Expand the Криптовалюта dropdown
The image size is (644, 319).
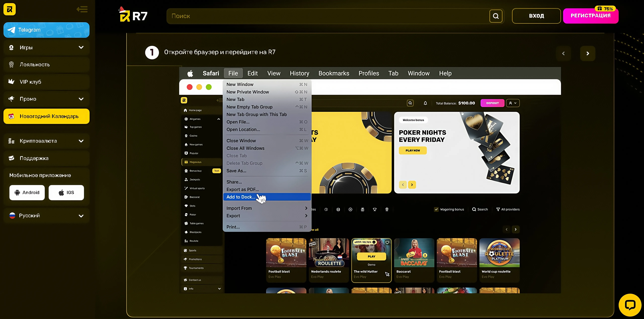[81, 141]
